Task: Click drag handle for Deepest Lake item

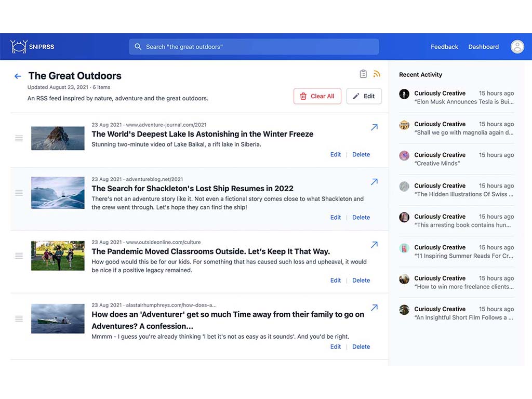Action: (19, 138)
